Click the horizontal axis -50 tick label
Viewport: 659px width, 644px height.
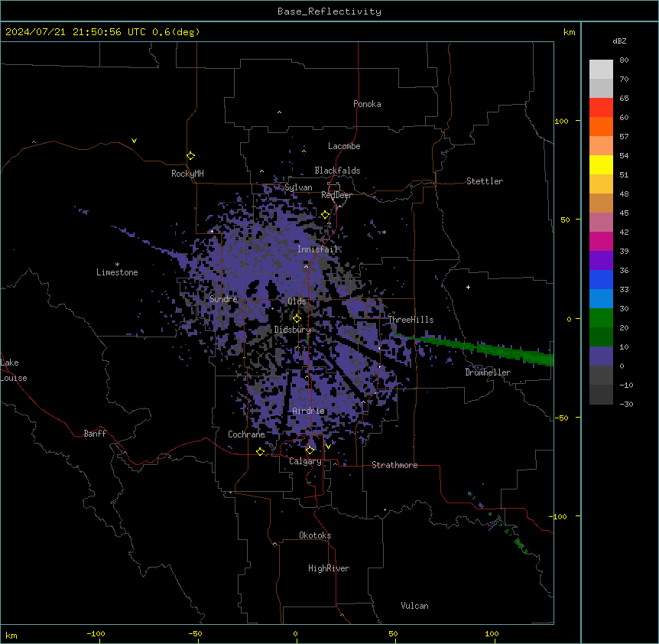[195, 634]
